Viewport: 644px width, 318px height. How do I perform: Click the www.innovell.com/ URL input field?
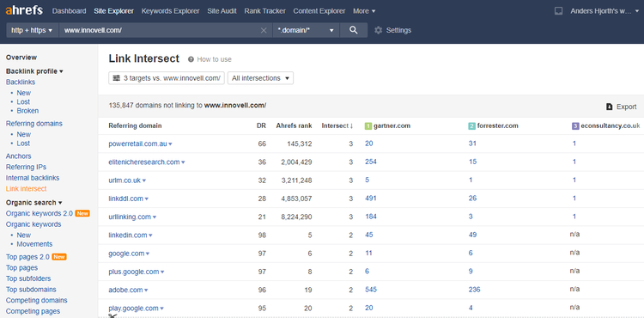tap(161, 30)
